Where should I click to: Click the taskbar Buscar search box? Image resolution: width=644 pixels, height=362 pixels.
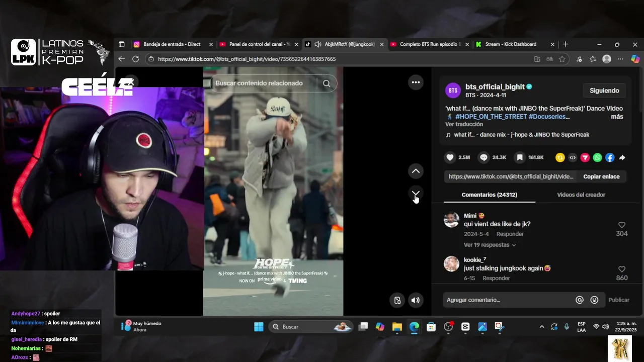(x=310, y=327)
